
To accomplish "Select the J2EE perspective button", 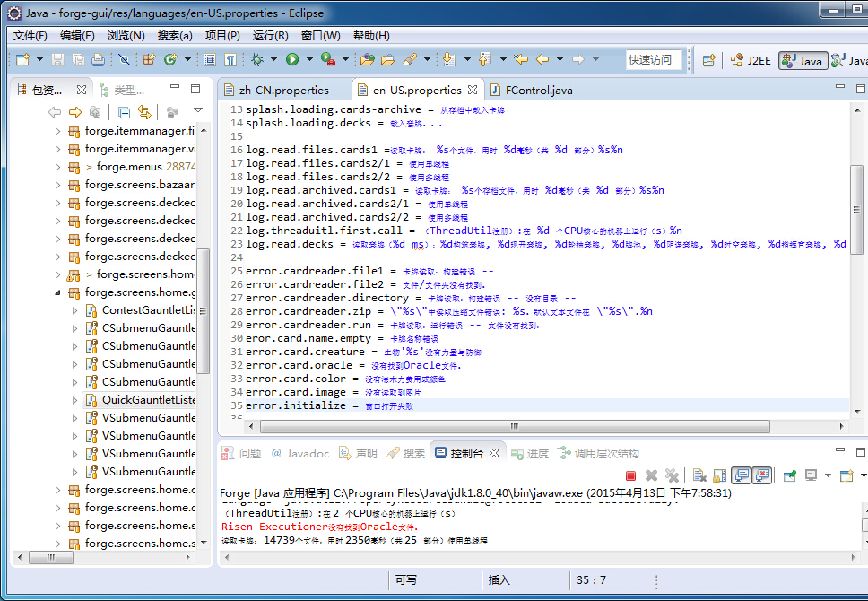I will 750,60.
